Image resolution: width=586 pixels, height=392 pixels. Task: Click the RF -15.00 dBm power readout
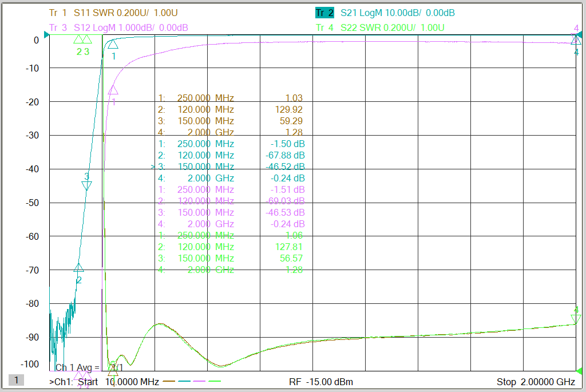pos(321,382)
